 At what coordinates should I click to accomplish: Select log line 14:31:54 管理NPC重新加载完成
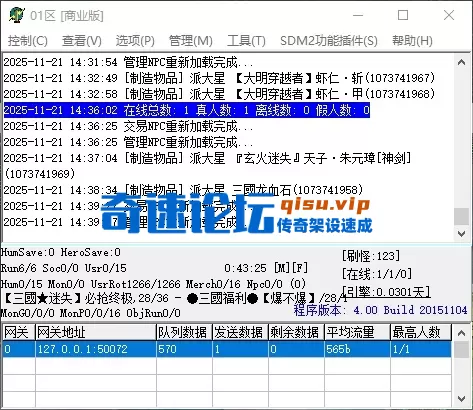[x=128, y=62]
